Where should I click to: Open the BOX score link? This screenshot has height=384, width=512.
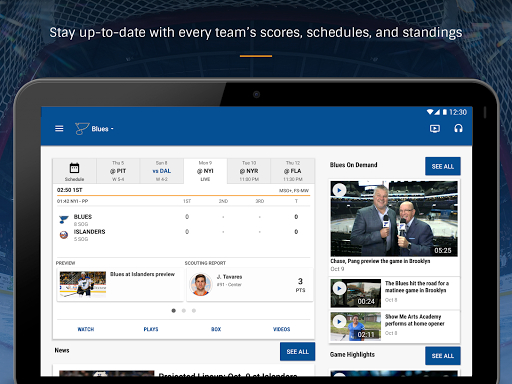216,329
